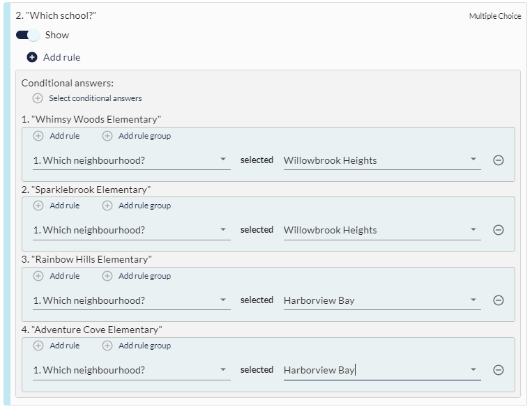
Task: Toggle the Show switch for Which school
Action: 28,35
